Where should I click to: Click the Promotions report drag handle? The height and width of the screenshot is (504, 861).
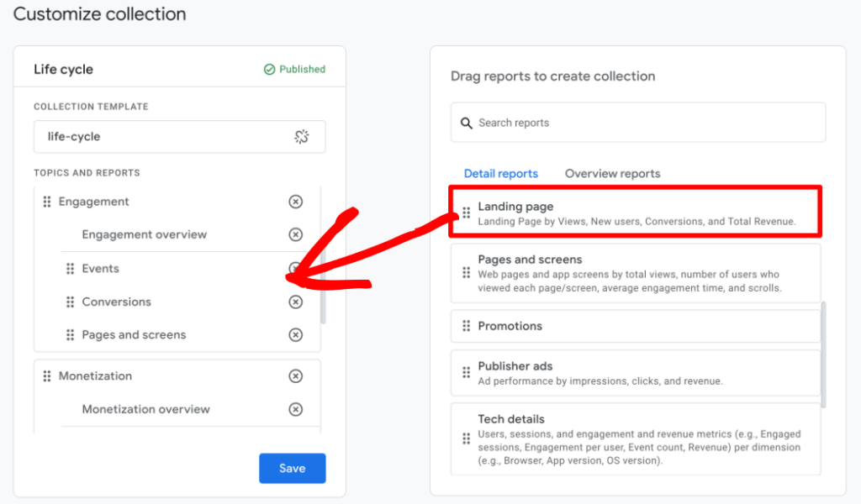click(466, 326)
